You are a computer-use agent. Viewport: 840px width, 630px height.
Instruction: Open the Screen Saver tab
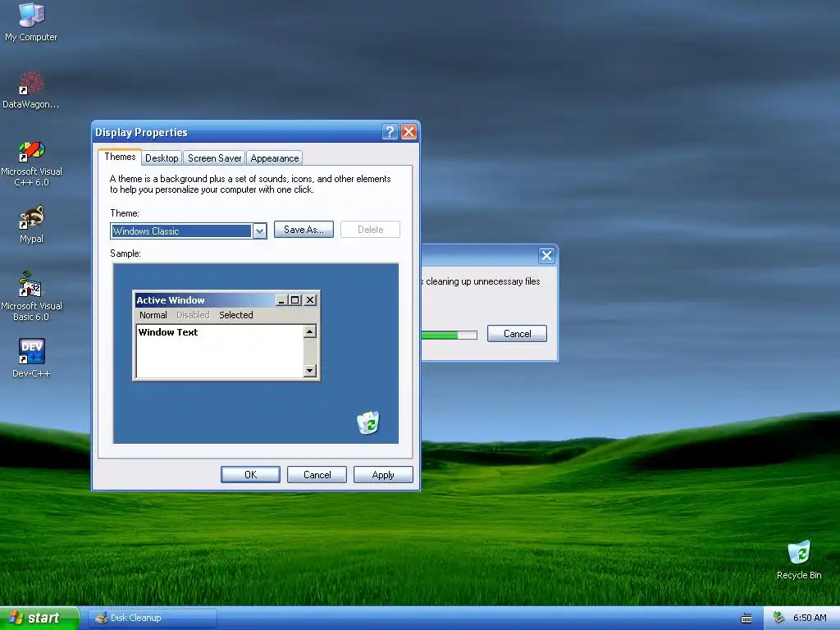[x=214, y=158]
